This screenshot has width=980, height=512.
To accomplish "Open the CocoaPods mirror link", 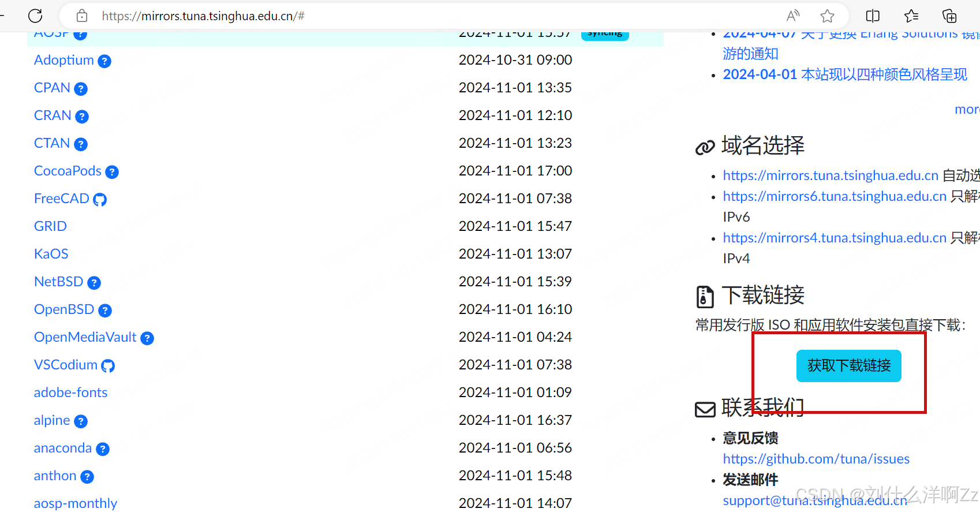I will (x=68, y=171).
